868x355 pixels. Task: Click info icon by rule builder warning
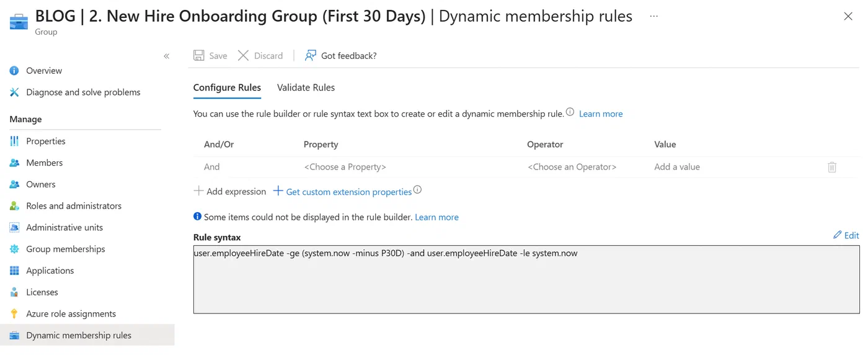197,217
